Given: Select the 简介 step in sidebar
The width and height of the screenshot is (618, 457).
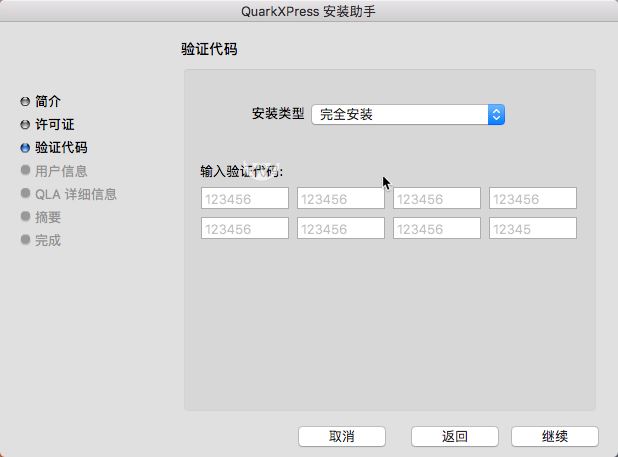Looking at the screenshot, I should point(48,101).
